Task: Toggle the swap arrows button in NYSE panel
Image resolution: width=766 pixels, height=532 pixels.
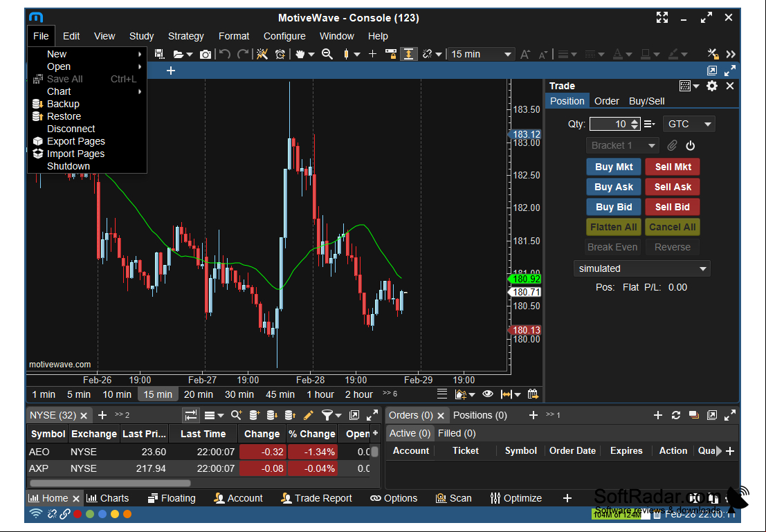Action: pyautogui.click(x=190, y=415)
